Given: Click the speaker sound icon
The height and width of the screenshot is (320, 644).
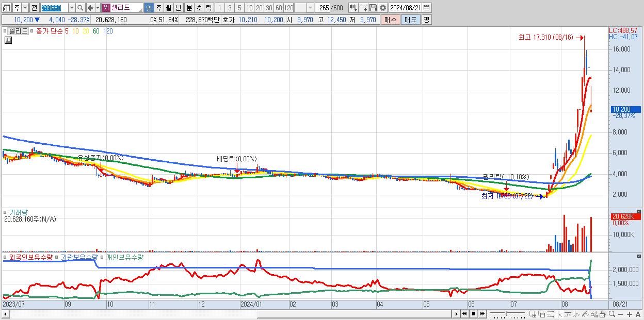Looking at the screenshot, I should pos(90,8).
